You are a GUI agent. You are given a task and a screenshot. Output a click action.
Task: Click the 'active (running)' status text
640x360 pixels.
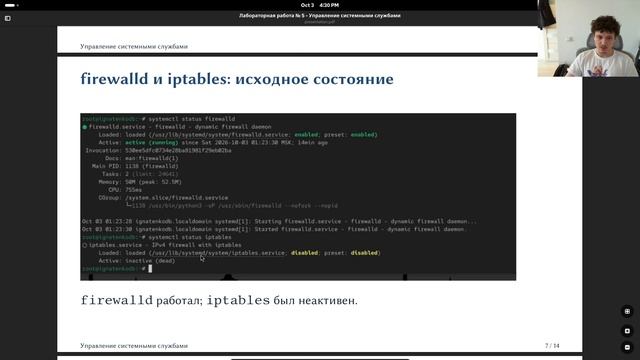(x=152, y=143)
